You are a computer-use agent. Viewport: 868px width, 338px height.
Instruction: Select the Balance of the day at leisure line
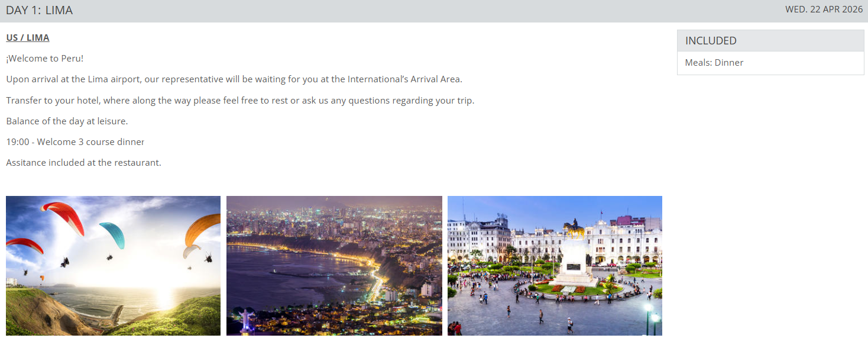coord(67,121)
